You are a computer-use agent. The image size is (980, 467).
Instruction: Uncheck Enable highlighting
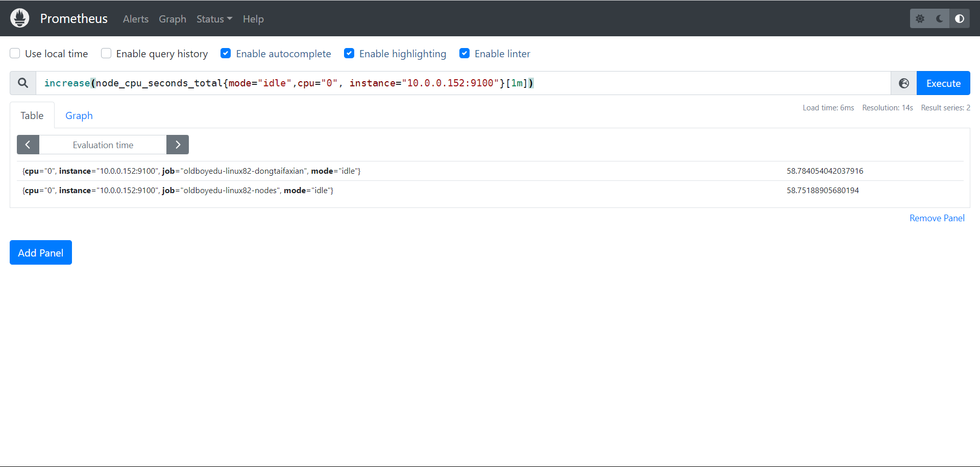tap(349, 54)
